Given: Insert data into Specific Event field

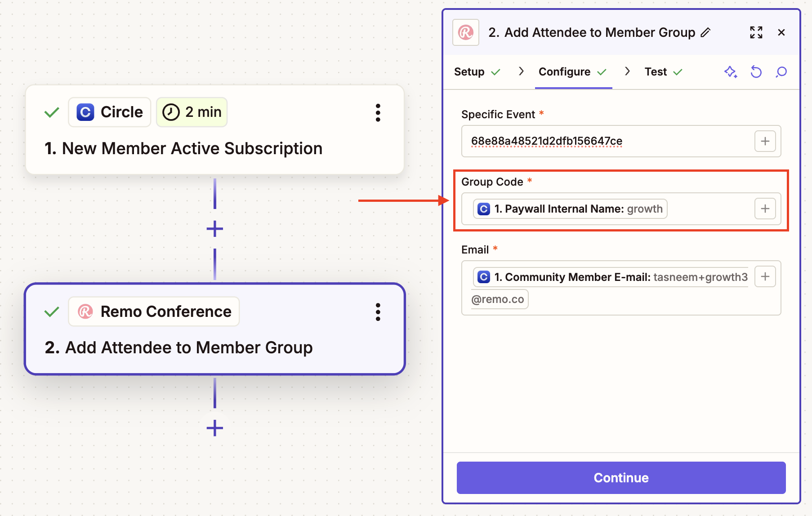Looking at the screenshot, I should (765, 141).
